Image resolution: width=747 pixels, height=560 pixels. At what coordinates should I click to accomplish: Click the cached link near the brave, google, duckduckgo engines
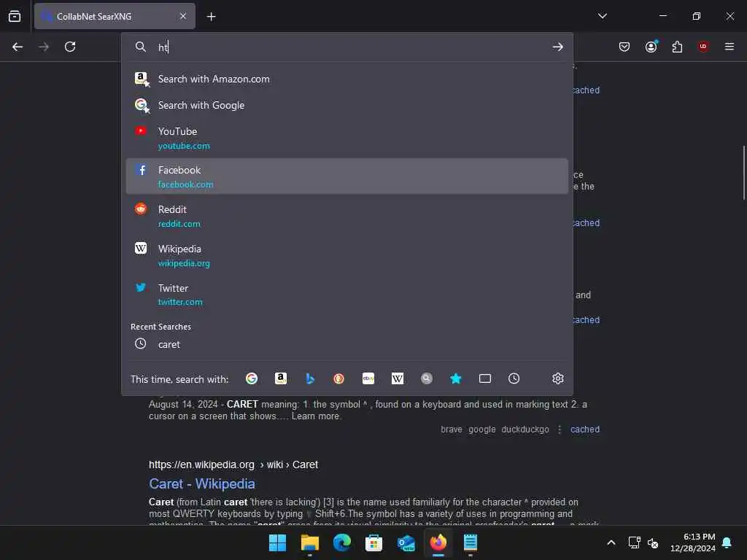point(585,429)
